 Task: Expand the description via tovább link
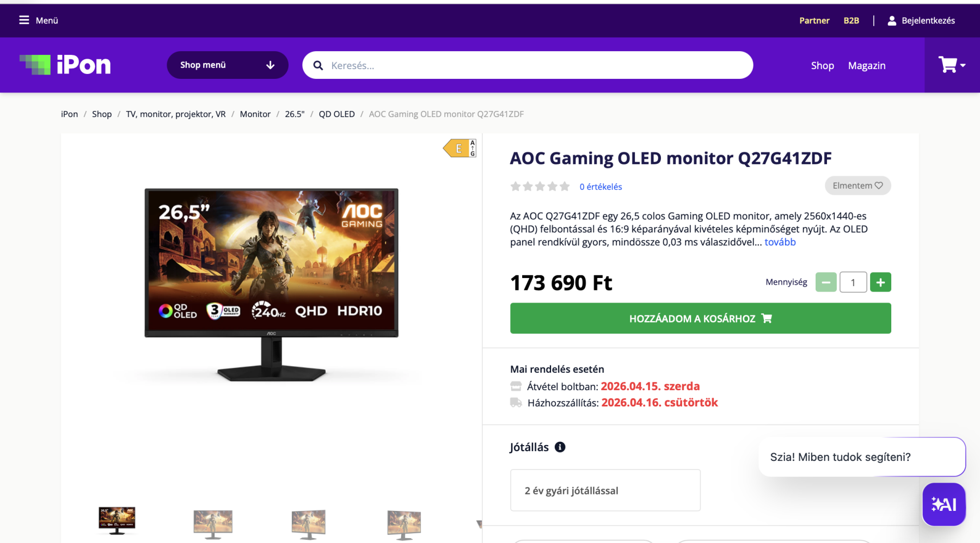pos(780,242)
